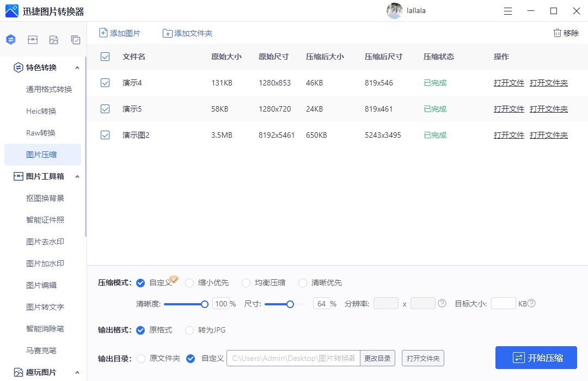Expand the 趣玩图片 section
The width and height of the screenshot is (588, 381).
click(x=78, y=372)
